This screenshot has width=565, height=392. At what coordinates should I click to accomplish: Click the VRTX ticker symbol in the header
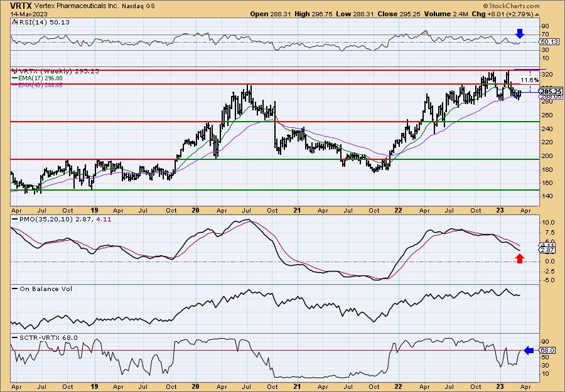click(21, 6)
